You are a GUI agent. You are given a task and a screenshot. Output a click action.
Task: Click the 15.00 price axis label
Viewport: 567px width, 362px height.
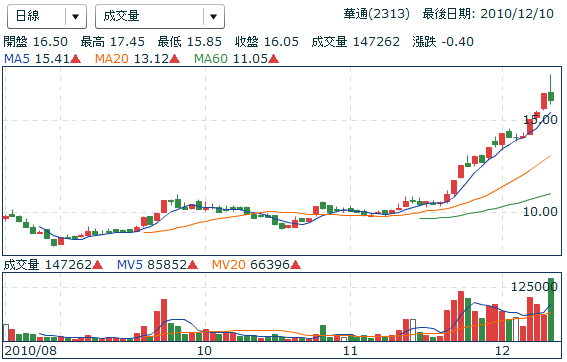[541, 120]
